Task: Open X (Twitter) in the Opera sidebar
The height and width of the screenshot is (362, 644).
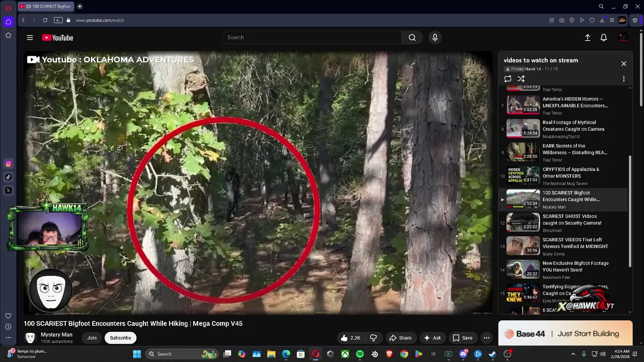Action: [x=8, y=191]
